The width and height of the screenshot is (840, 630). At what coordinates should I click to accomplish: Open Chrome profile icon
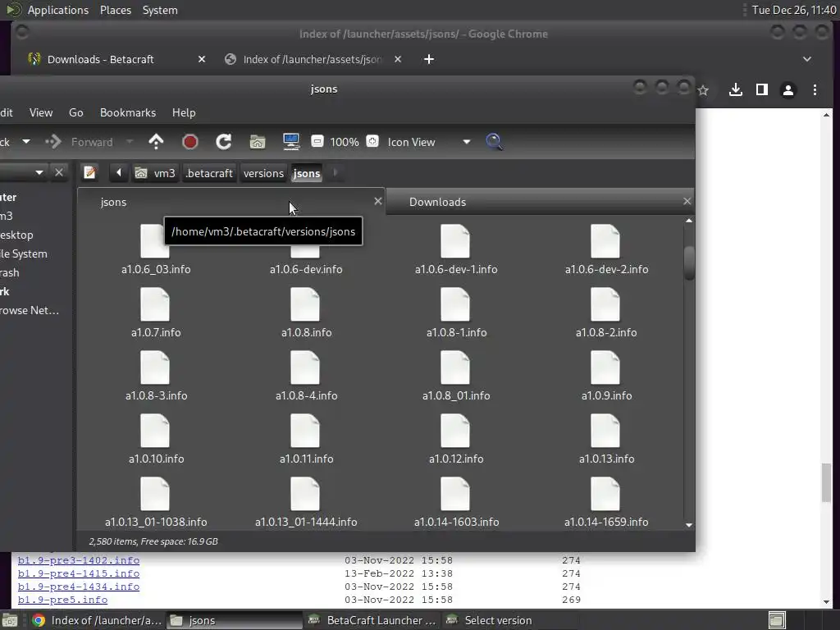click(x=788, y=90)
